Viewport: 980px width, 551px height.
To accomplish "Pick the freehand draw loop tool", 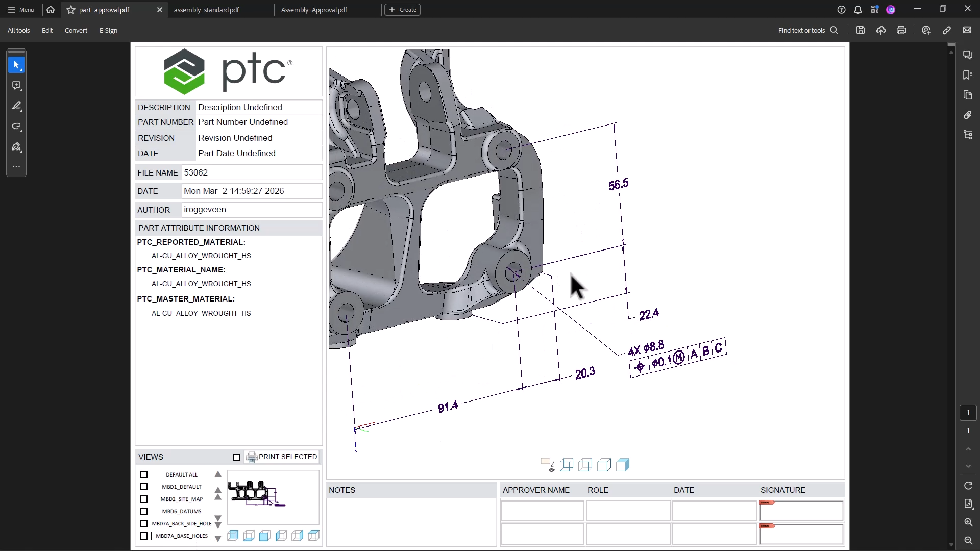I will tap(16, 127).
